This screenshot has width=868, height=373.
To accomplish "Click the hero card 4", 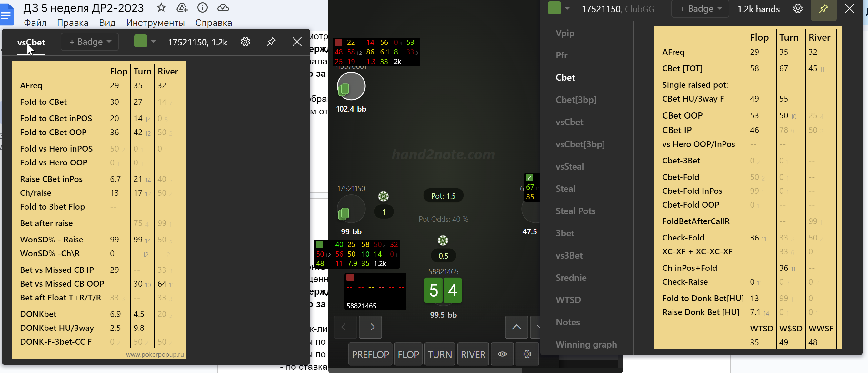I will click(x=452, y=290).
